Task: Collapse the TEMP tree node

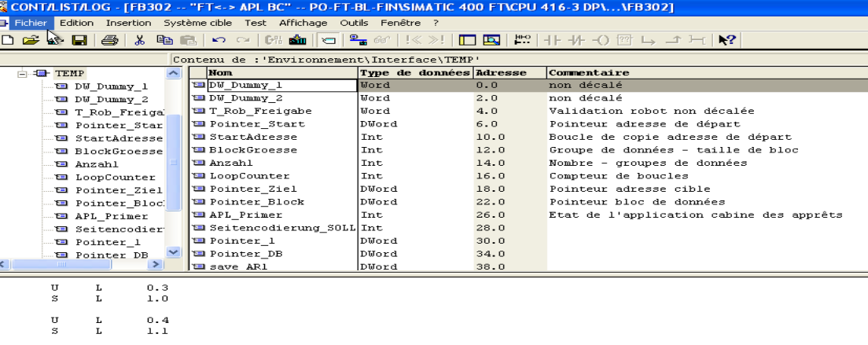Action: point(23,73)
